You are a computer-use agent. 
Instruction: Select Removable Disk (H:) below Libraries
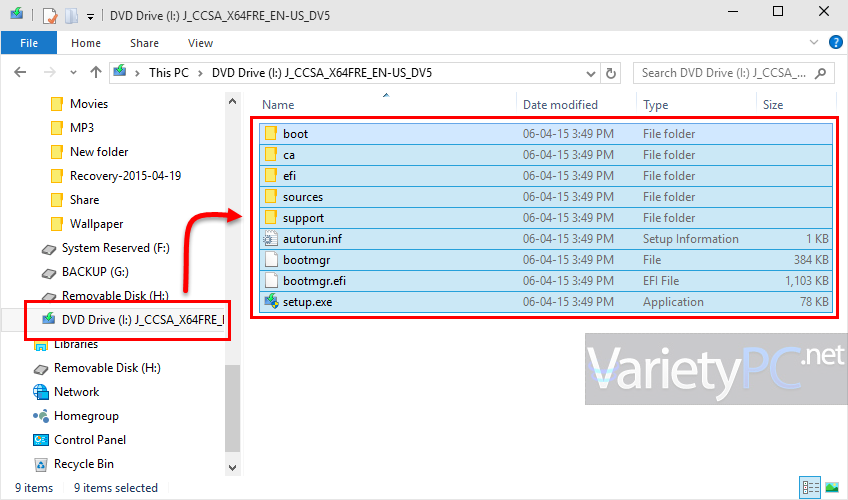click(x=107, y=368)
